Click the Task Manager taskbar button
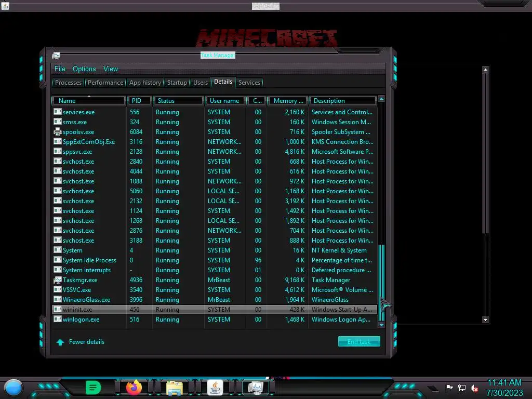The height and width of the screenshot is (399, 532). click(256, 388)
